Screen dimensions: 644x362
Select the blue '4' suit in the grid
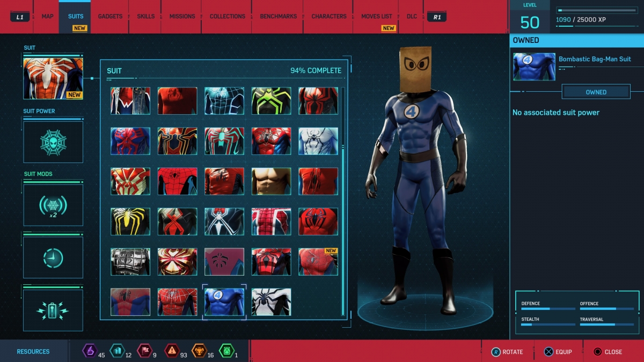click(x=224, y=302)
